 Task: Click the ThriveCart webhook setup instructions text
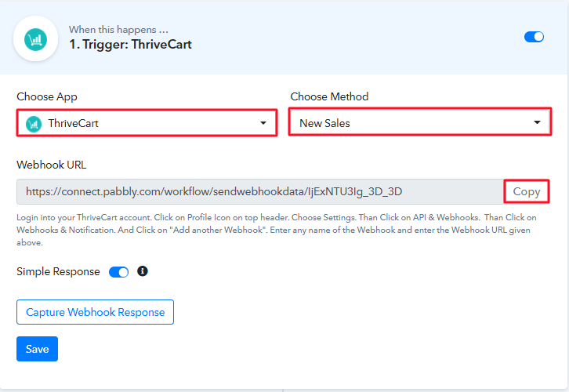[277, 230]
